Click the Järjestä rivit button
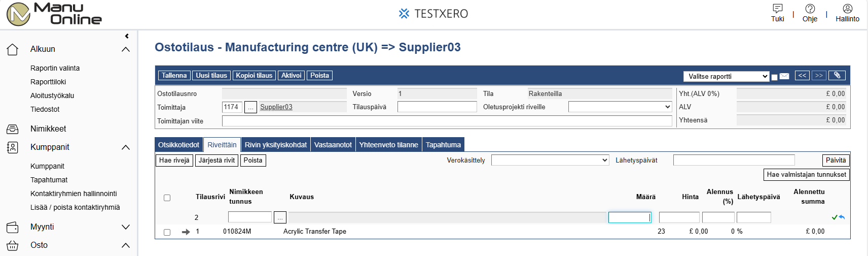The image size is (868, 256). point(217,161)
